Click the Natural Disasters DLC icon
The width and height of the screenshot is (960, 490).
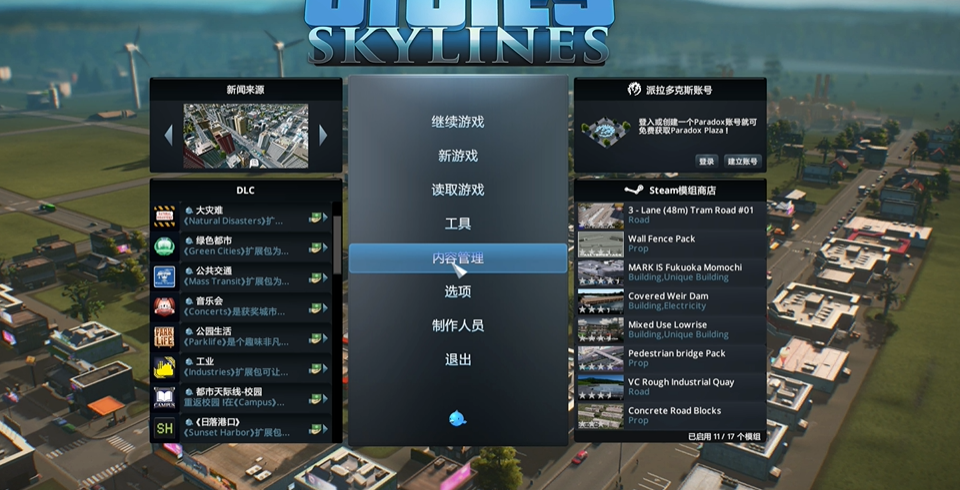click(x=164, y=217)
